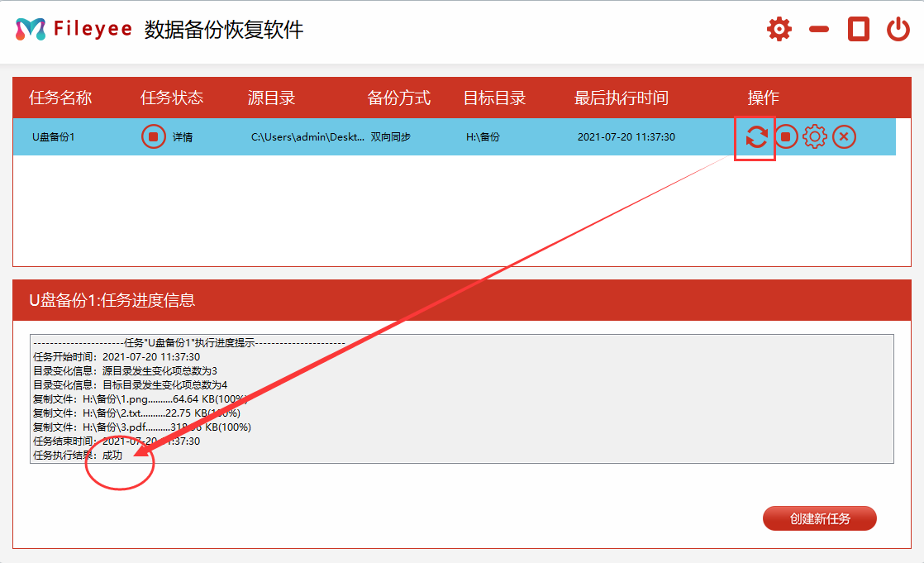Click the stop icon in the 操作 column

point(786,136)
